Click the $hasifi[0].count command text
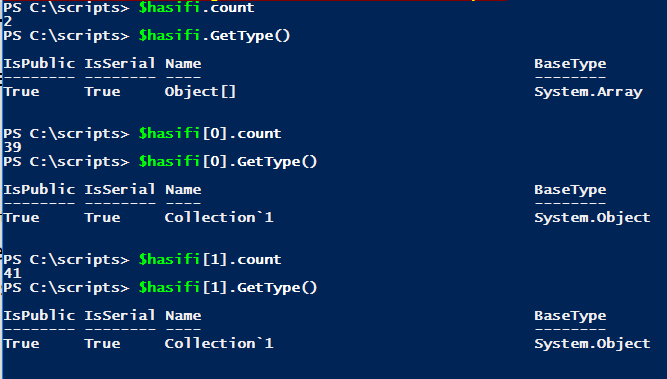The width and height of the screenshot is (667, 379). (210, 134)
